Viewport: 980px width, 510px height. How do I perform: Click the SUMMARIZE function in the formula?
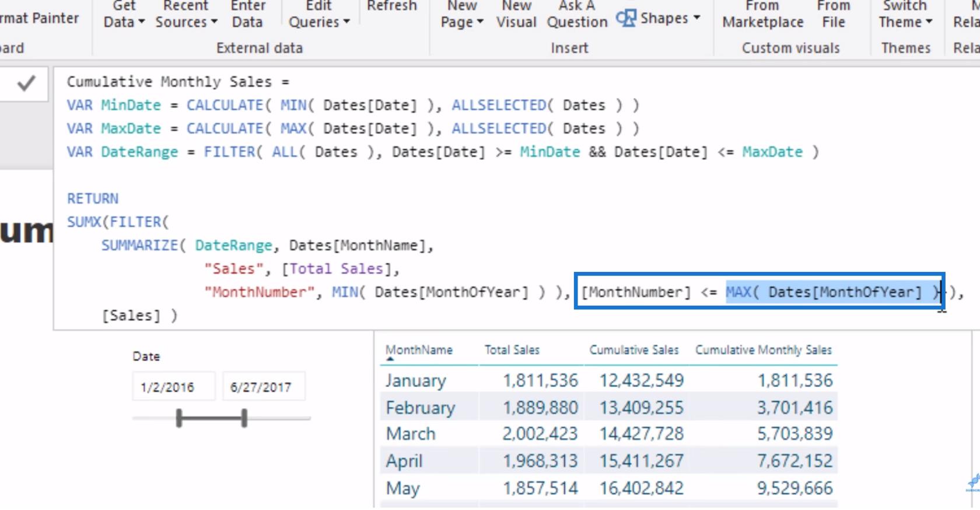[139, 245]
